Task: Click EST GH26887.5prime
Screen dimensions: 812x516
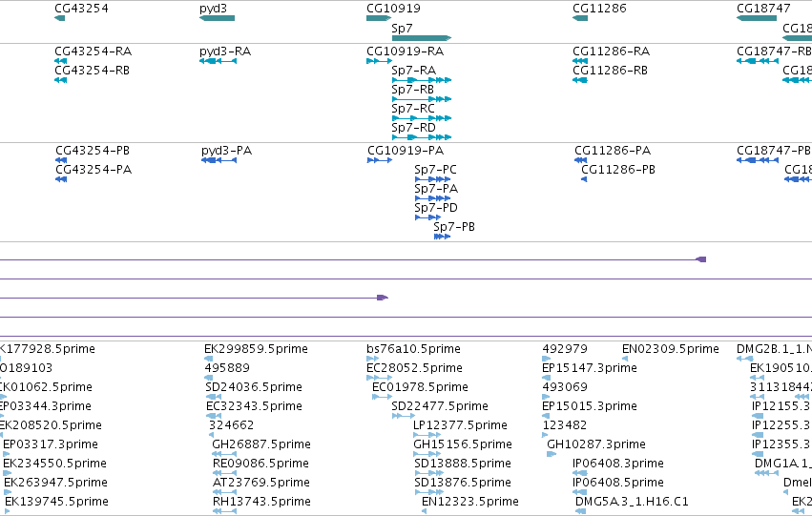Action: coord(261,445)
